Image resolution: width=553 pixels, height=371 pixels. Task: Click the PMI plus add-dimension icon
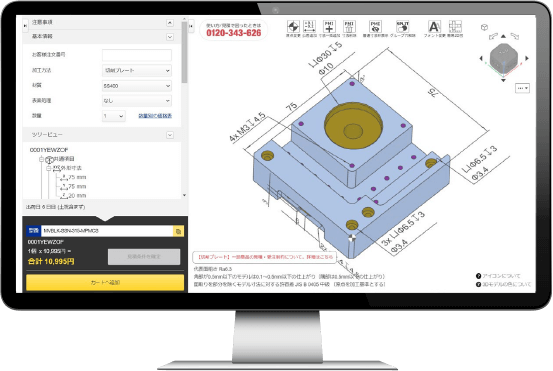(x=329, y=27)
